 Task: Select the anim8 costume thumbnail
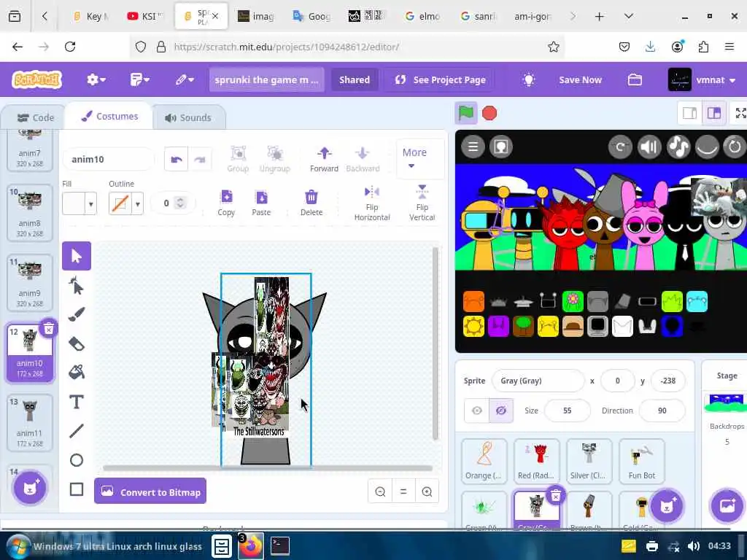[x=29, y=212]
